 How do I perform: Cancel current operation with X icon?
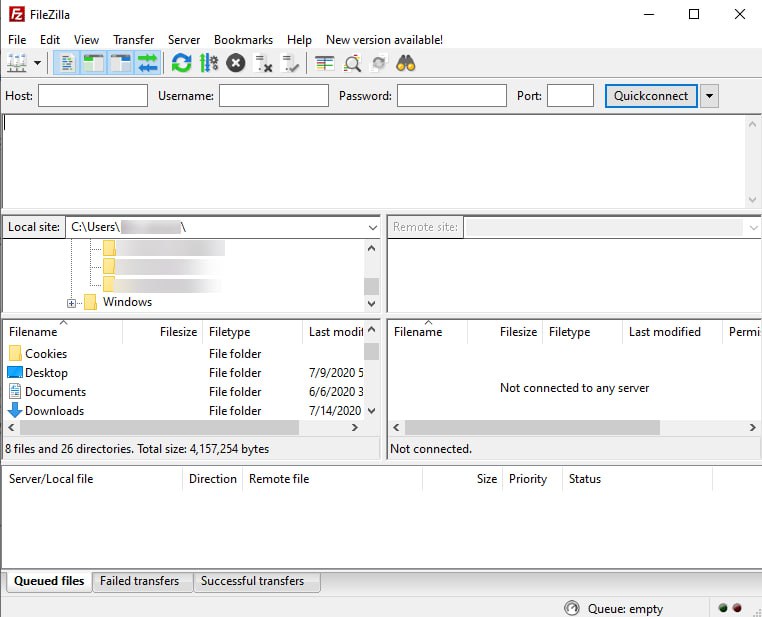(x=236, y=63)
